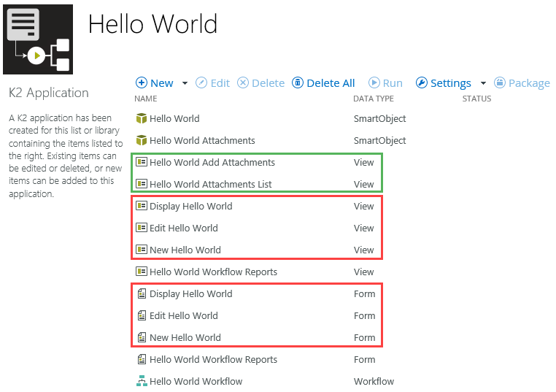Click the workflow icon beside Hello World Workflow
Screen dimensions: 556x392
tap(142, 381)
